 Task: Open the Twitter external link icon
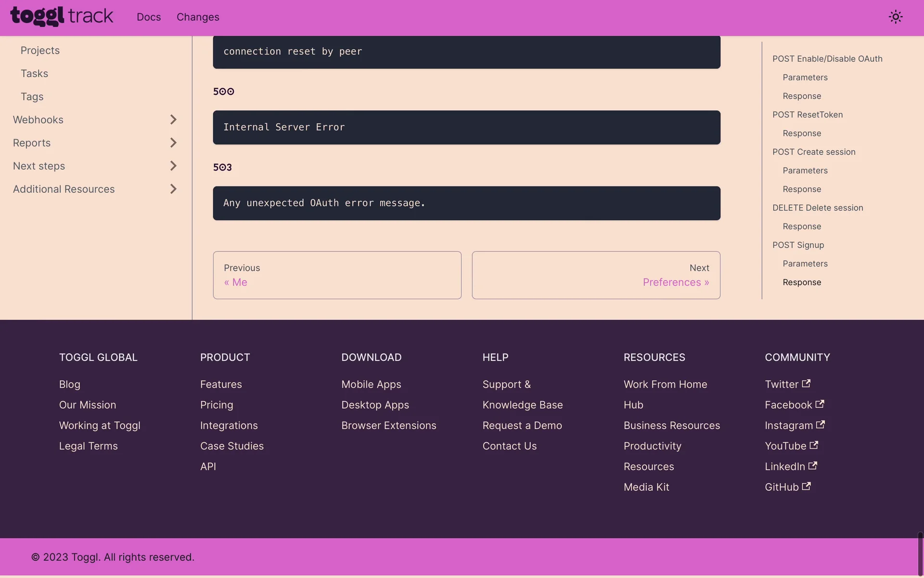(x=806, y=384)
